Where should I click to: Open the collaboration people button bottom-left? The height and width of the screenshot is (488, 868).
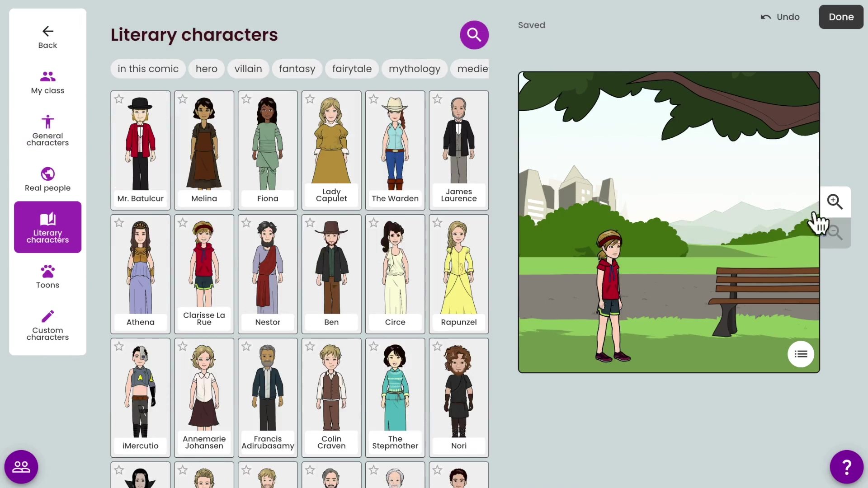[x=21, y=467]
